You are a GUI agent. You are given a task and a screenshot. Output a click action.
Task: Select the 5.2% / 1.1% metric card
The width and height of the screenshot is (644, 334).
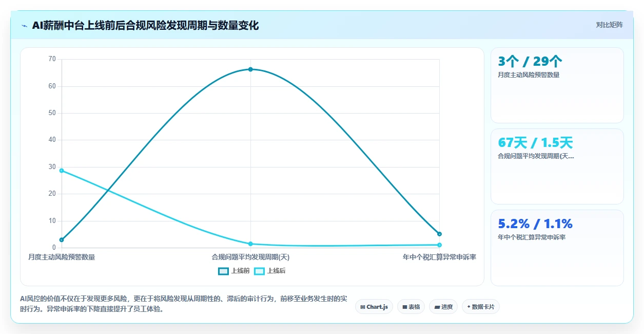tap(557, 248)
